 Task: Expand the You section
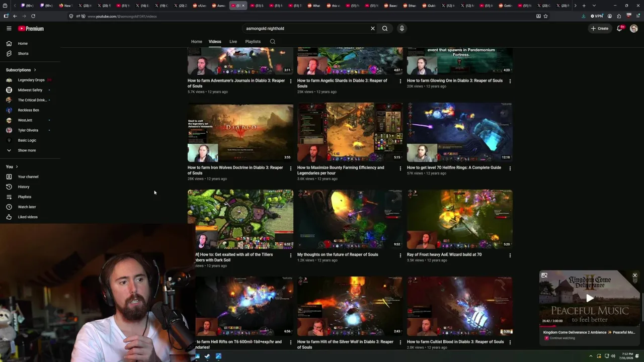pyautogui.click(x=12, y=167)
